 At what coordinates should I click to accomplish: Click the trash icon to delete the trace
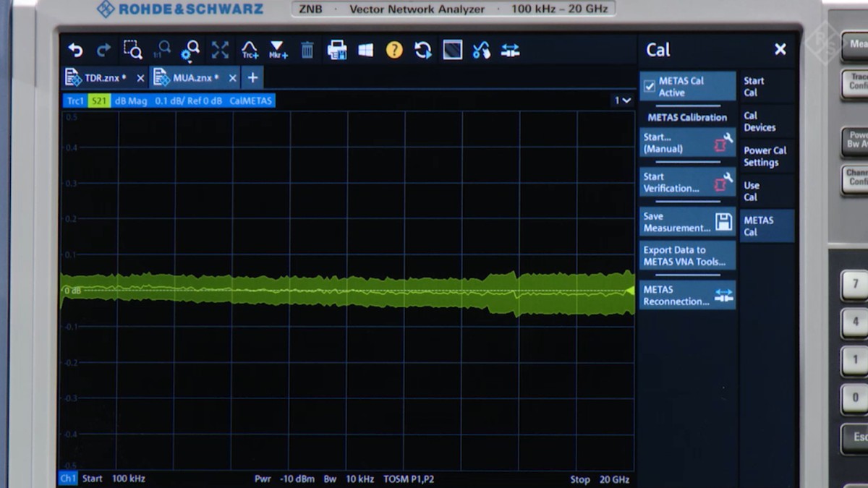pos(307,50)
